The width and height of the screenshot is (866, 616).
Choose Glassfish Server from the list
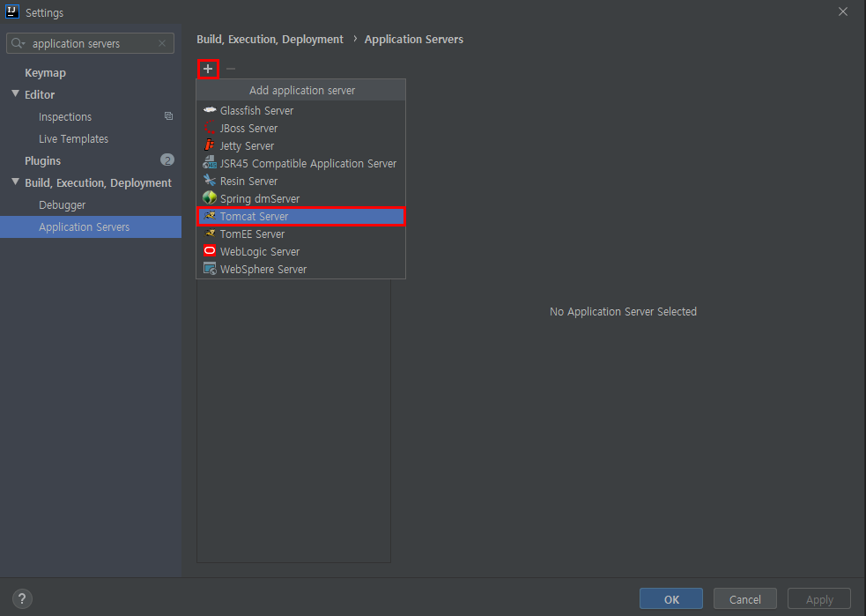[301, 110]
